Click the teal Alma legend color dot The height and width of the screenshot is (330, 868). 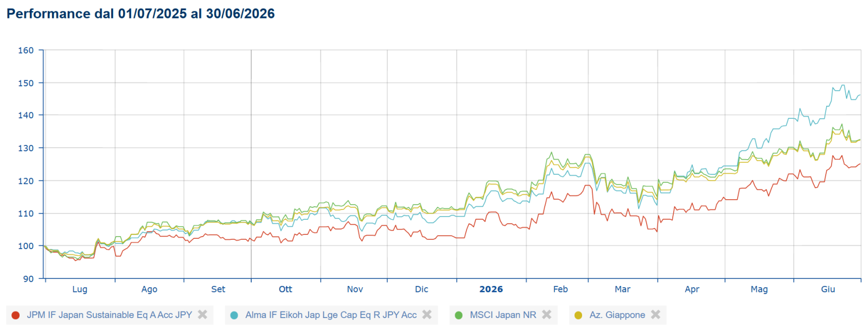234,315
